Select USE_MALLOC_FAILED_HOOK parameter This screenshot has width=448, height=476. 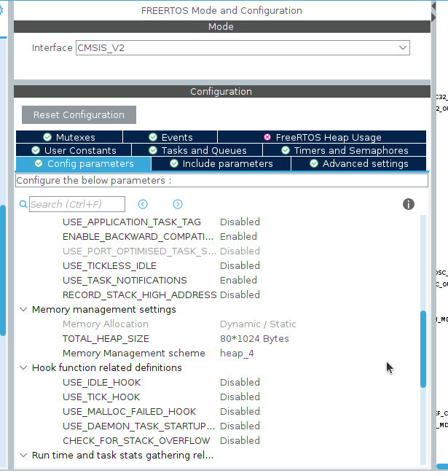click(129, 412)
